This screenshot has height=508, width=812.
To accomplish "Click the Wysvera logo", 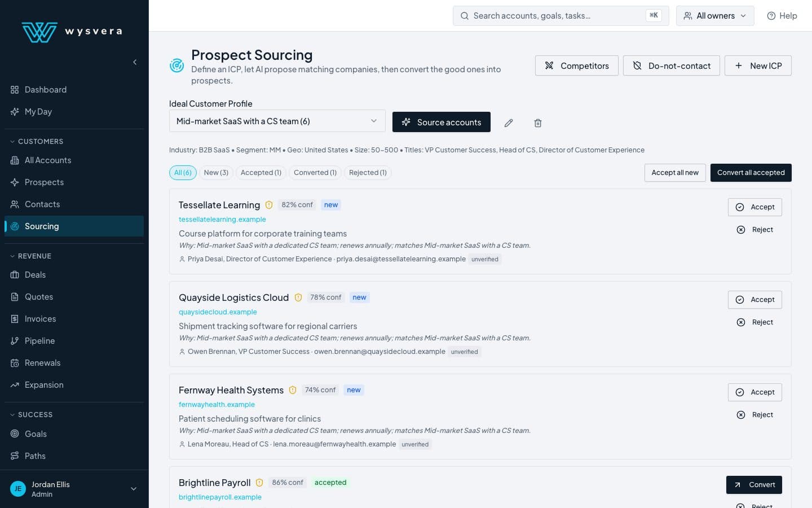I will (72, 32).
